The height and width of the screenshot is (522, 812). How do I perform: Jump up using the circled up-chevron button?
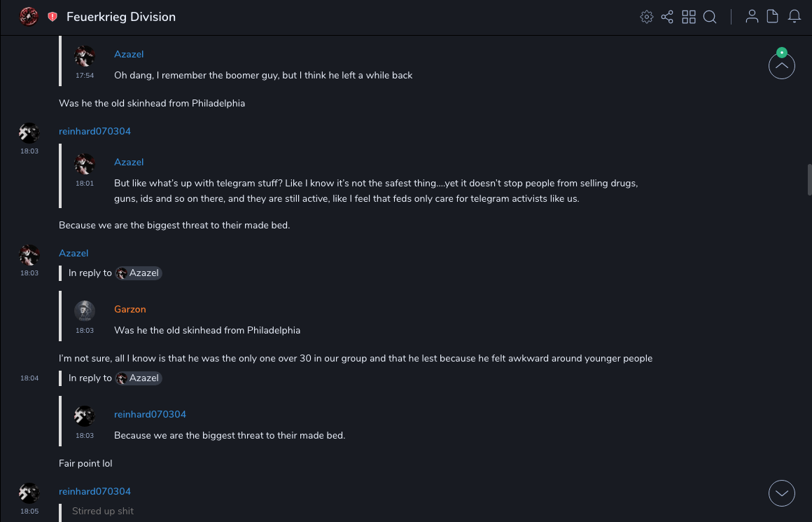pos(781,67)
